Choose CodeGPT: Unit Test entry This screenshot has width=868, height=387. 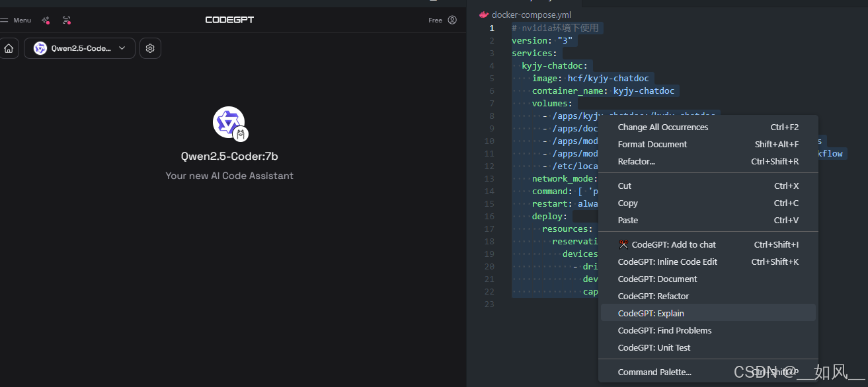pos(708,348)
